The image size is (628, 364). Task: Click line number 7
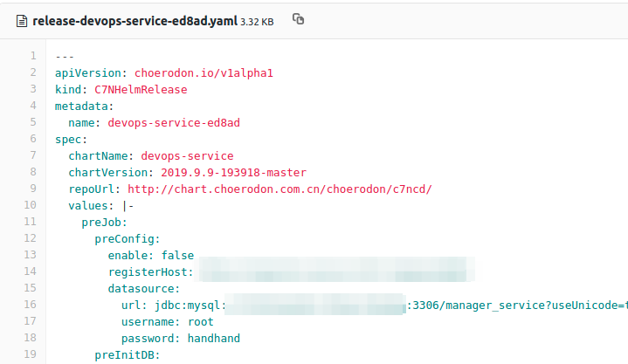[33, 155]
